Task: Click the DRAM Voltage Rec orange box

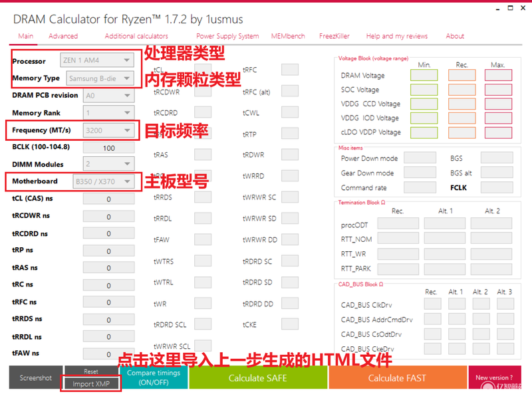Action: point(462,75)
